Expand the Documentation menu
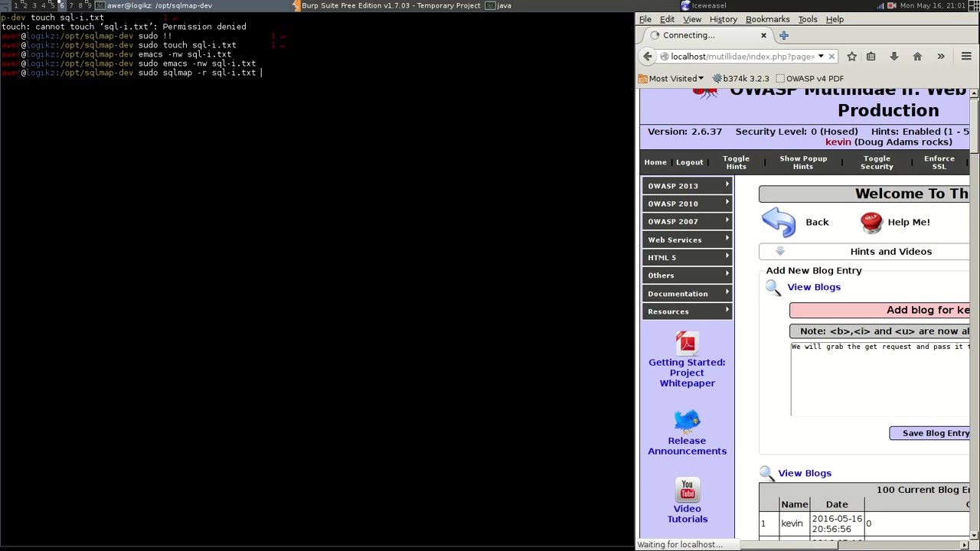This screenshot has height=551, width=980. [687, 293]
